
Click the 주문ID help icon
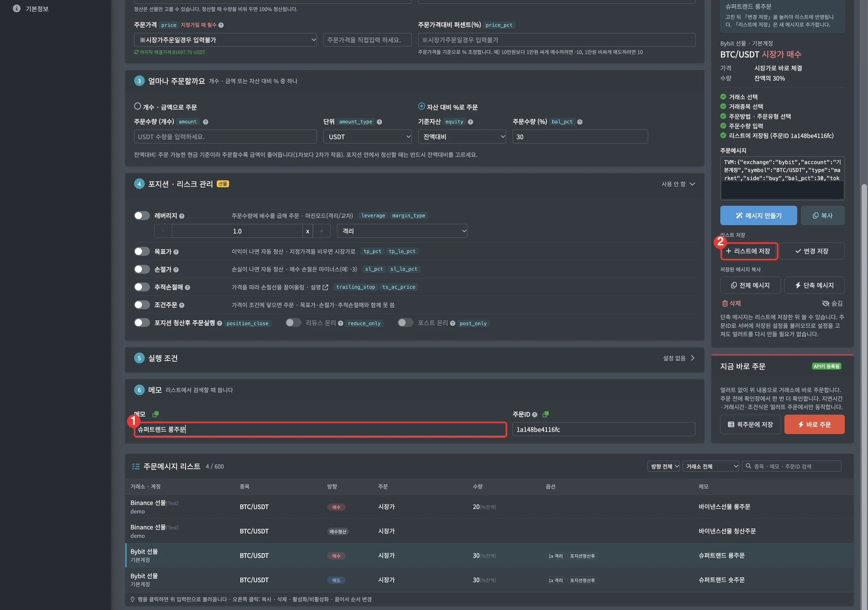pyautogui.click(x=535, y=415)
